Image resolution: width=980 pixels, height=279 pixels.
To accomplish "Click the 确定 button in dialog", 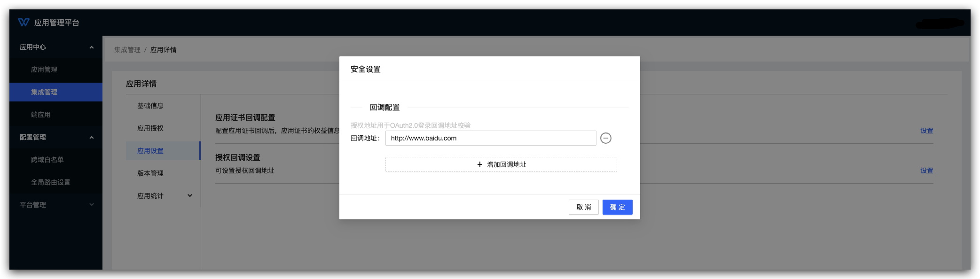I will coord(617,207).
